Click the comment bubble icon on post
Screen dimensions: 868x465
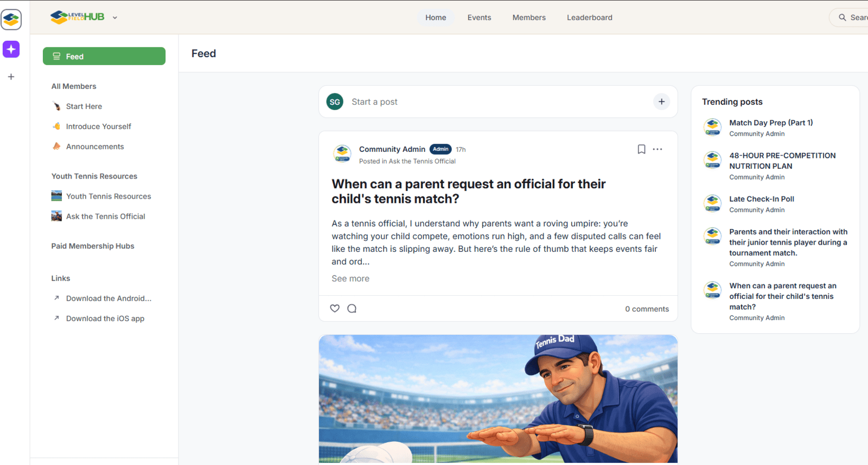tap(352, 308)
